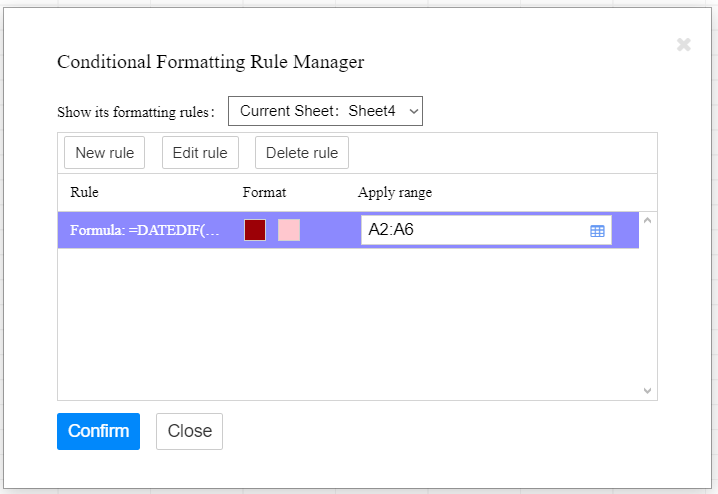Image resolution: width=718 pixels, height=494 pixels.
Task: Click Delete rule to remove the rule
Action: (x=301, y=153)
